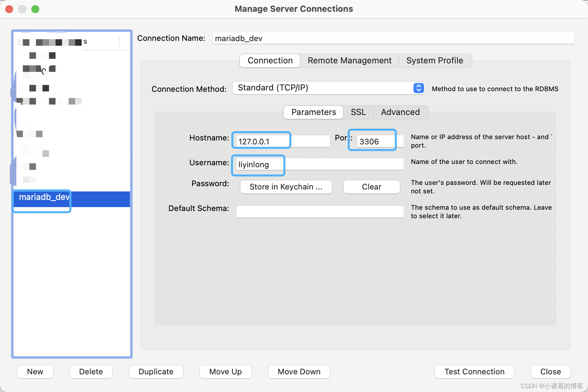Switch to the Remote Management tab
Viewport: 588px width, 392px height.
pyautogui.click(x=349, y=60)
